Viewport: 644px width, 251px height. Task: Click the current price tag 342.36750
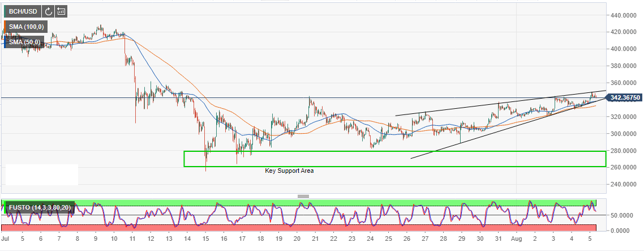click(625, 98)
